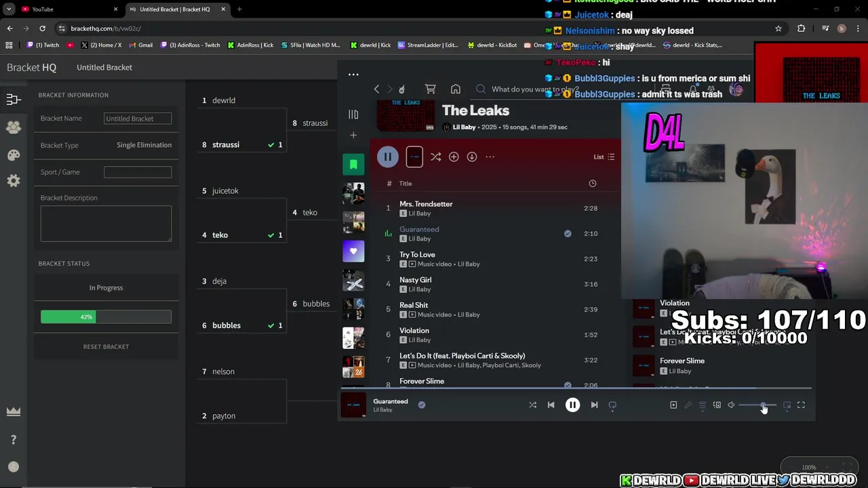Open the green bookmark item in Spotify sidebar
868x488 pixels.
[x=353, y=164]
